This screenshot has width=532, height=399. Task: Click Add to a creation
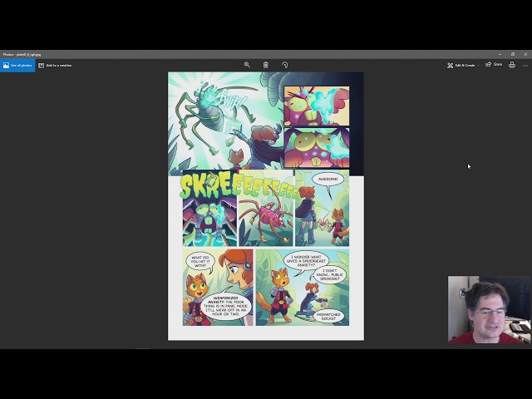55,65
